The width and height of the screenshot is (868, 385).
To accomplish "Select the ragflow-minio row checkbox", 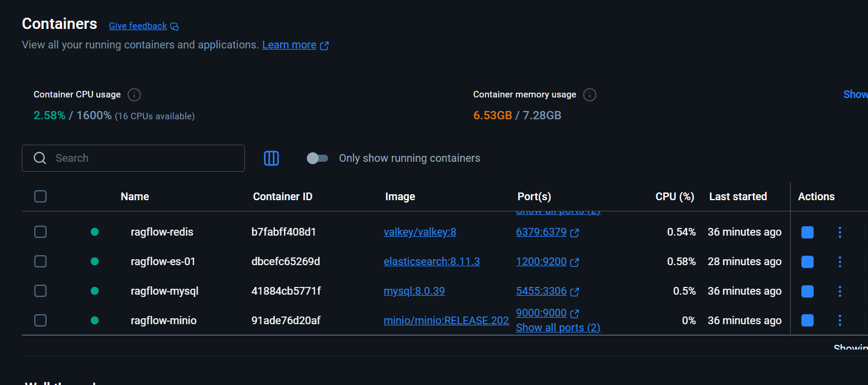I will pyautogui.click(x=40, y=321).
